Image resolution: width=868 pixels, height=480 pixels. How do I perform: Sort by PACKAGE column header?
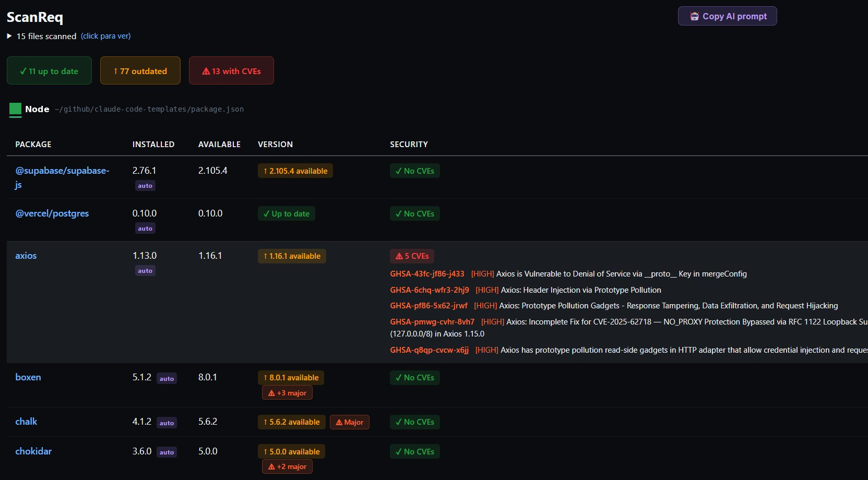(x=33, y=145)
